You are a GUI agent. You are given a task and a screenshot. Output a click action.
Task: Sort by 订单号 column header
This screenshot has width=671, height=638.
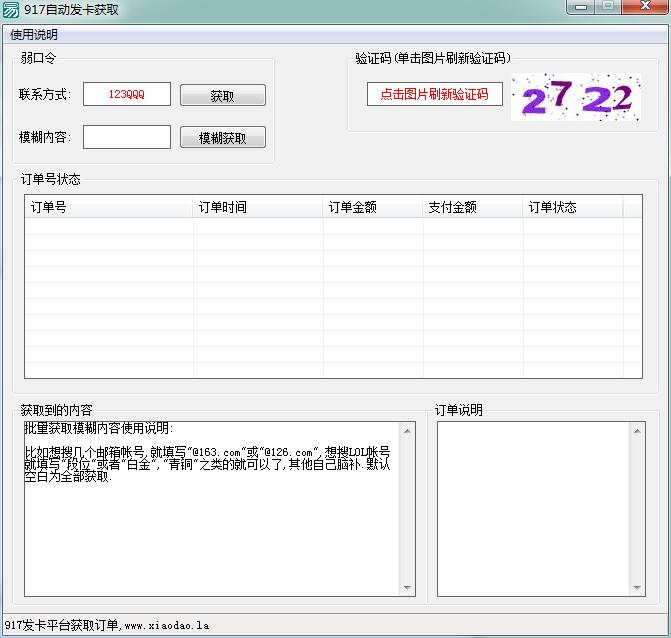[x=109, y=207]
